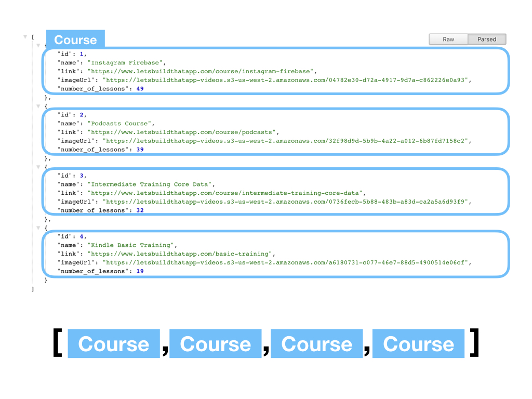Click the name value "Podcasts Course"

point(119,124)
